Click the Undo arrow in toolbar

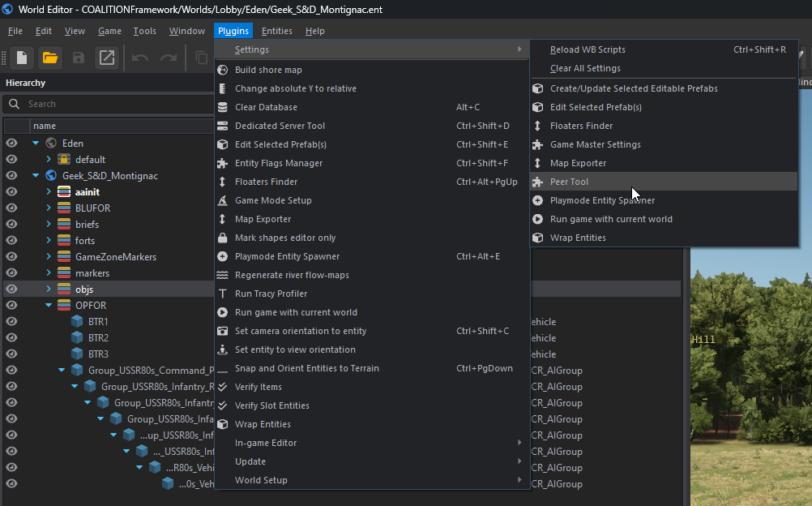[140, 58]
